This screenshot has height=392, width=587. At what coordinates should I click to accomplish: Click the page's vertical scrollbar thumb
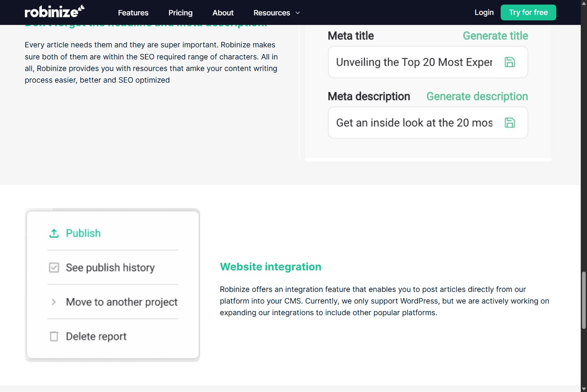tap(584, 300)
